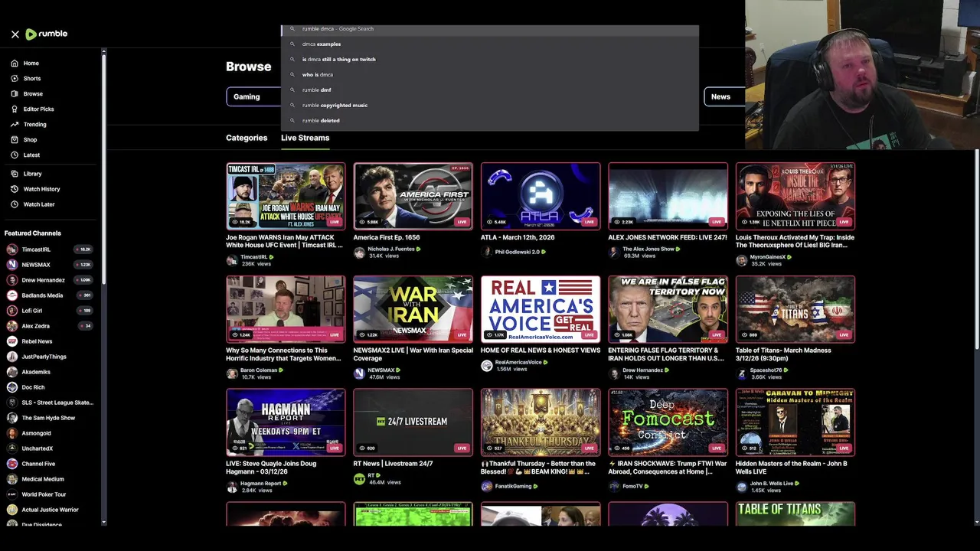Viewport: 980px width, 551px height.
Task: Open Trending in the sidebar
Action: (34, 125)
